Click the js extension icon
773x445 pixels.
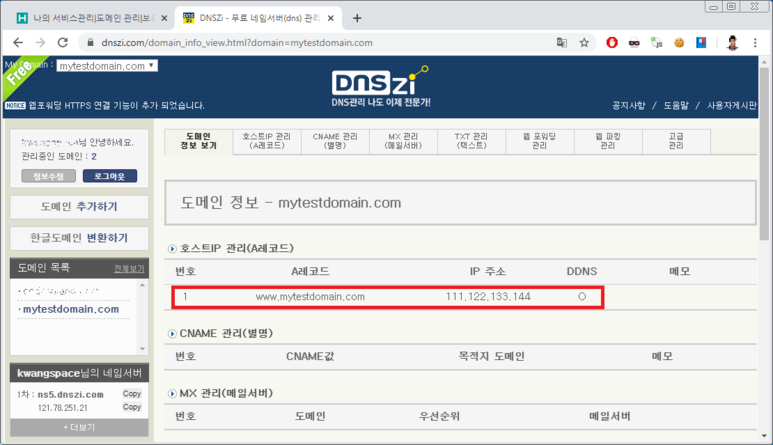click(x=657, y=43)
